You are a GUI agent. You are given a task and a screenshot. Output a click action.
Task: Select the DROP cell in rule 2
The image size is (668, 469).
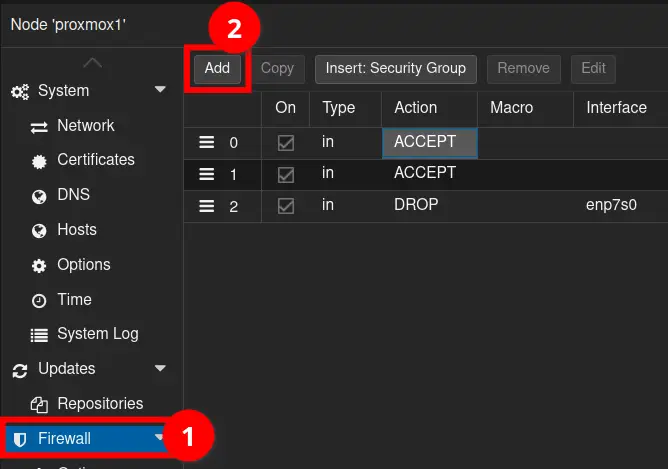[x=429, y=206]
